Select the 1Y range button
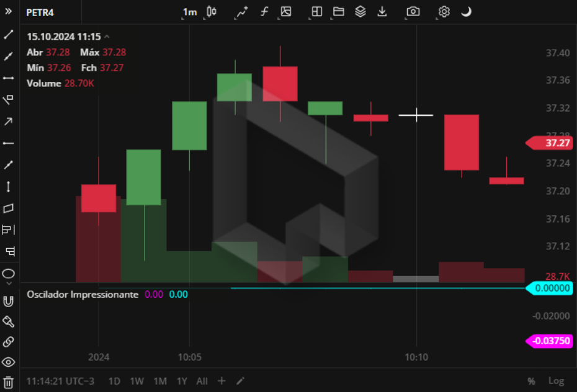The height and width of the screenshot is (392, 577). point(182,381)
